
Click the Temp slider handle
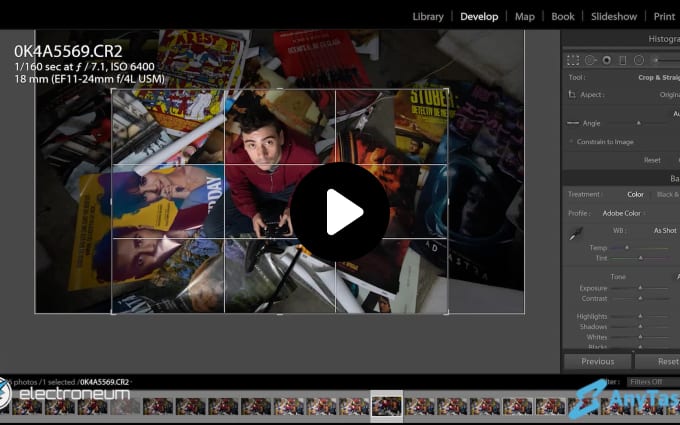pyautogui.click(x=626, y=248)
